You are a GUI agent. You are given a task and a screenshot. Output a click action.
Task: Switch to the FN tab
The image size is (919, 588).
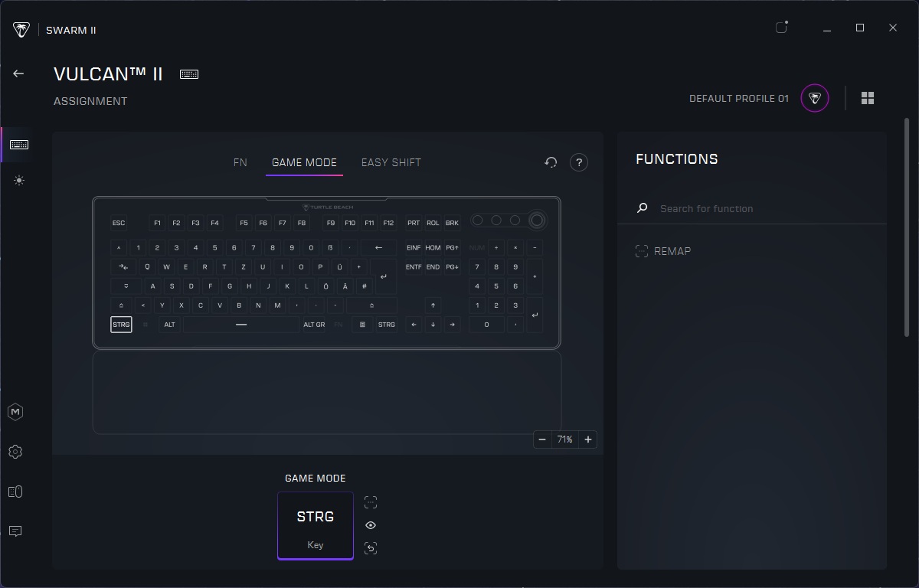[x=240, y=162]
